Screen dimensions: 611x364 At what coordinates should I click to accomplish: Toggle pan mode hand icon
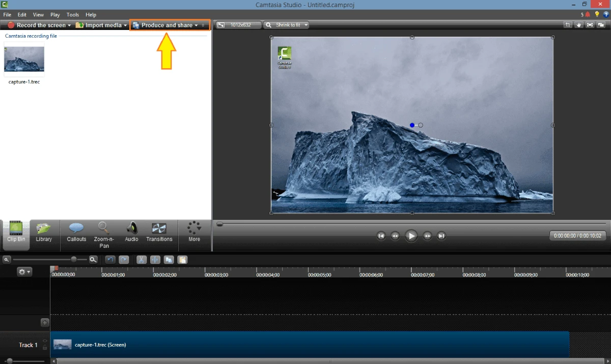(x=579, y=24)
